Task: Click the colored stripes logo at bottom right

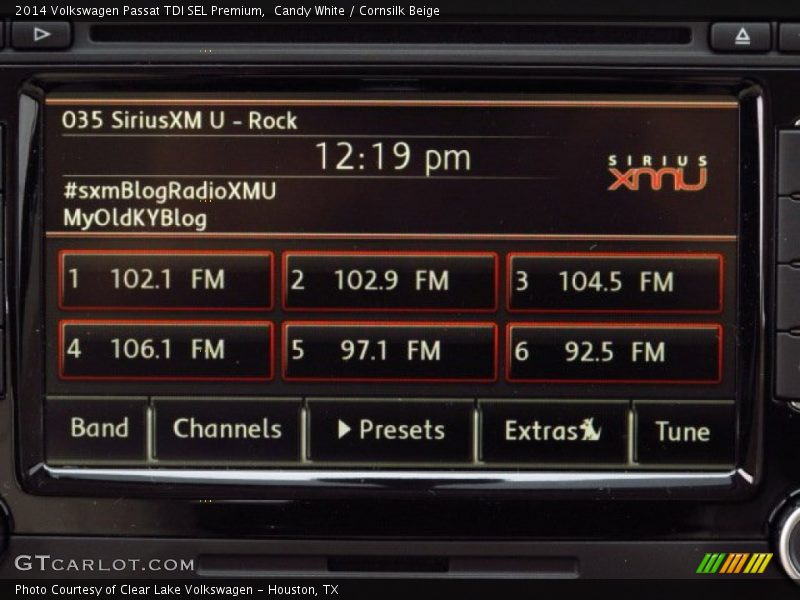Action: (x=734, y=563)
